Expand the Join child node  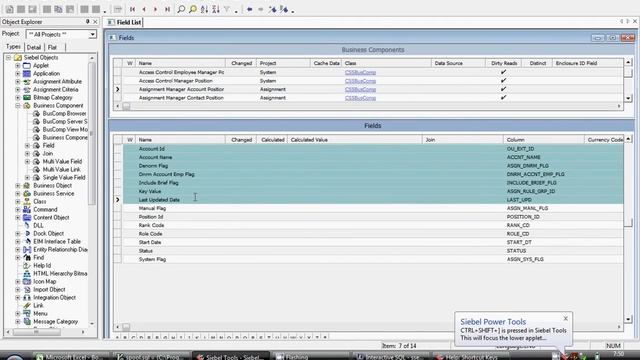click(x=27, y=153)
